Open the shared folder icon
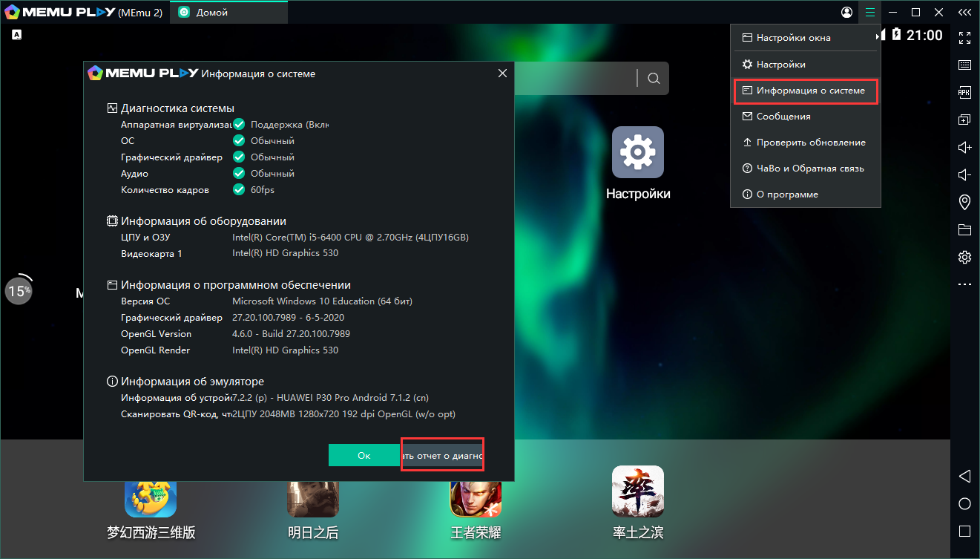This screenshot has height=559, width=980. [964, 229]
